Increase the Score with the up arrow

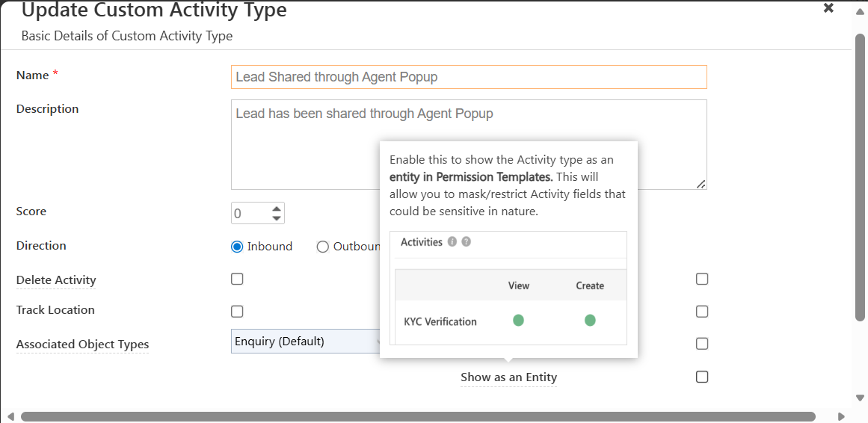[277, 209]
